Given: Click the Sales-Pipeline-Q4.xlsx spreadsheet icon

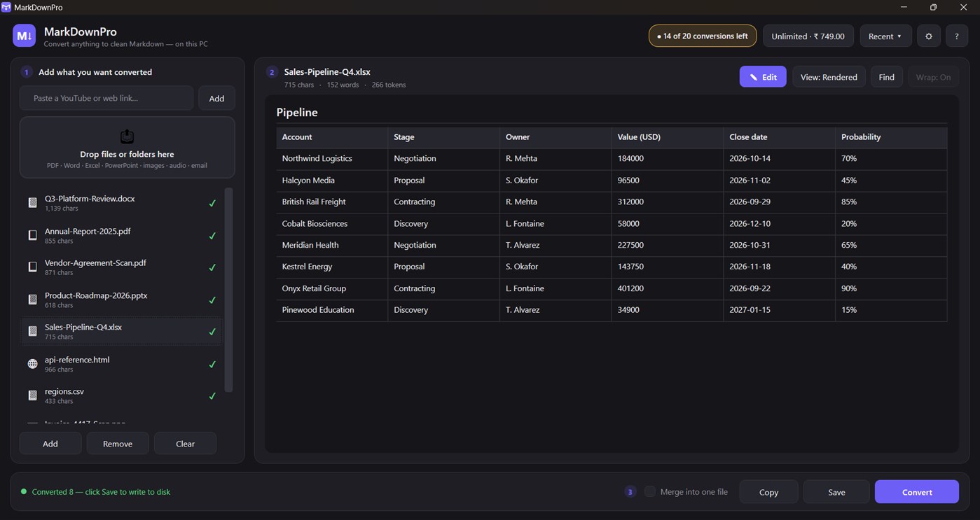Looking at the screenshot, I should click(32, 331).
